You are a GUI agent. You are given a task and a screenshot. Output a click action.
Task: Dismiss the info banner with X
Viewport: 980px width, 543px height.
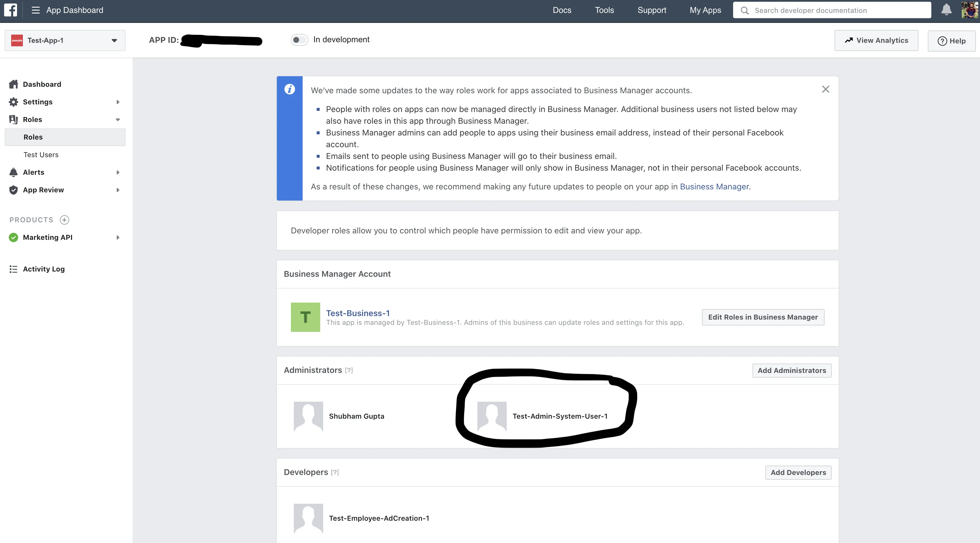pos(825,89)
